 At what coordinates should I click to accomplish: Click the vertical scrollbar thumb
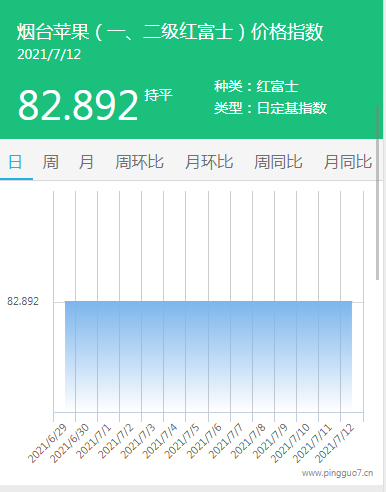click(x=378, y=193)
